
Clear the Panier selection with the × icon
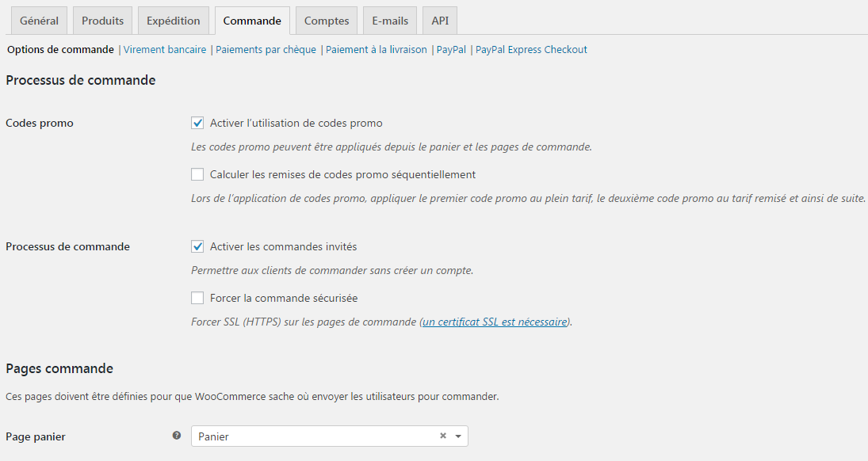click(x=442, y=436)
